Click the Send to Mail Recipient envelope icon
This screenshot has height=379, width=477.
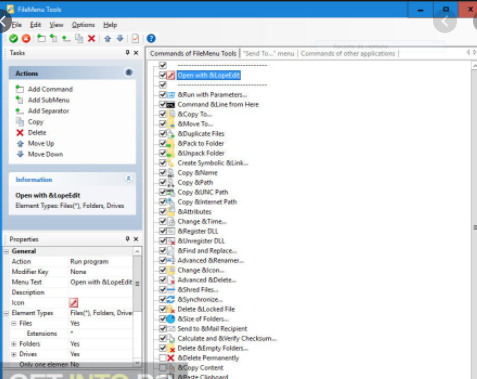pyautogui.click(x=171, y=329)
